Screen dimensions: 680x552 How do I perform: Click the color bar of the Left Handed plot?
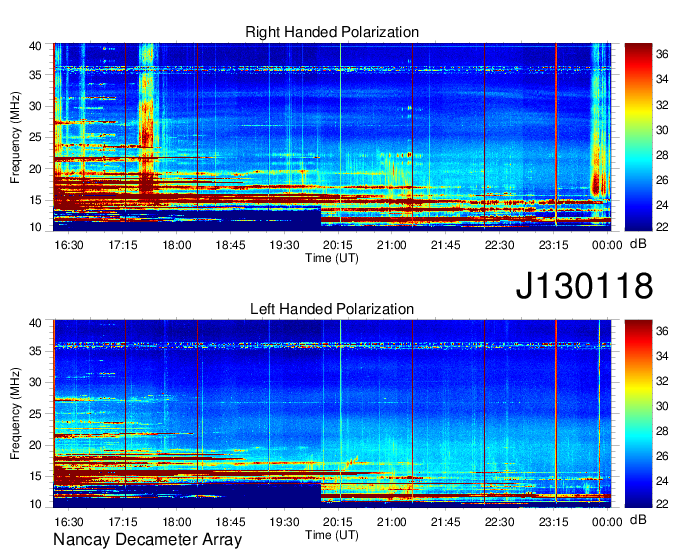click(638, 414)
